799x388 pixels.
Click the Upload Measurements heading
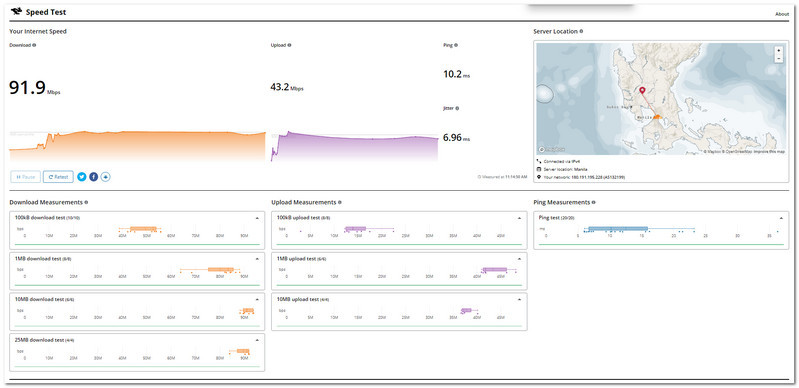[304, 202]
